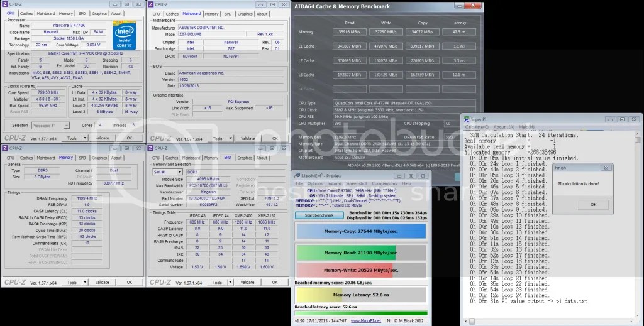The image size is (644, 326).
Task: Click the Module Size 4096 MBytes field
Action: (x=208, y=179)
